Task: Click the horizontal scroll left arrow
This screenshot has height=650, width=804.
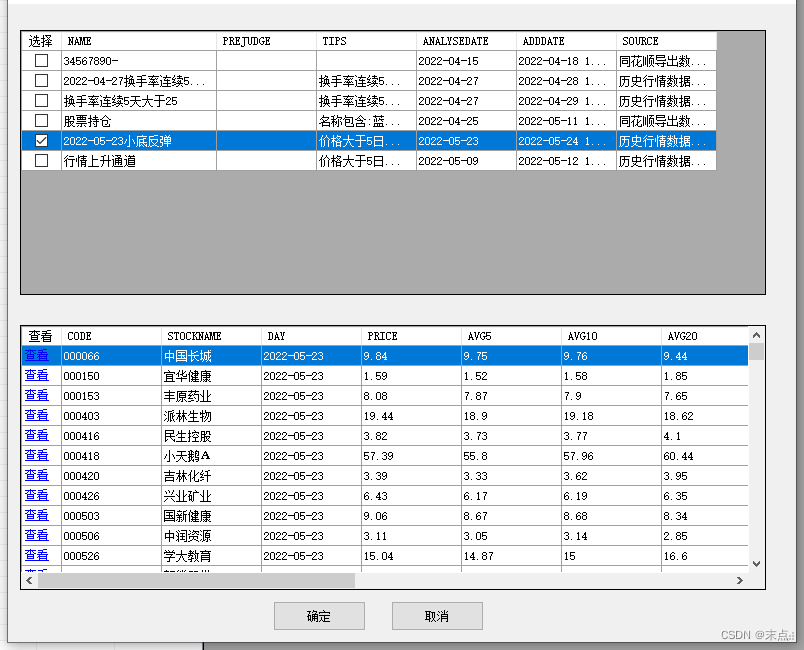Action: (29, 580)
